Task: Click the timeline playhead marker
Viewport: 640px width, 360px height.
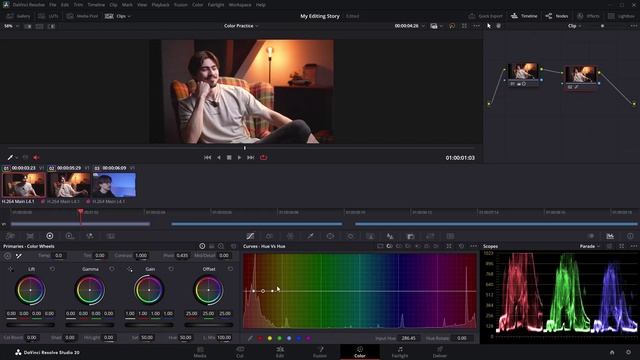Action: (x=81, y=212)
